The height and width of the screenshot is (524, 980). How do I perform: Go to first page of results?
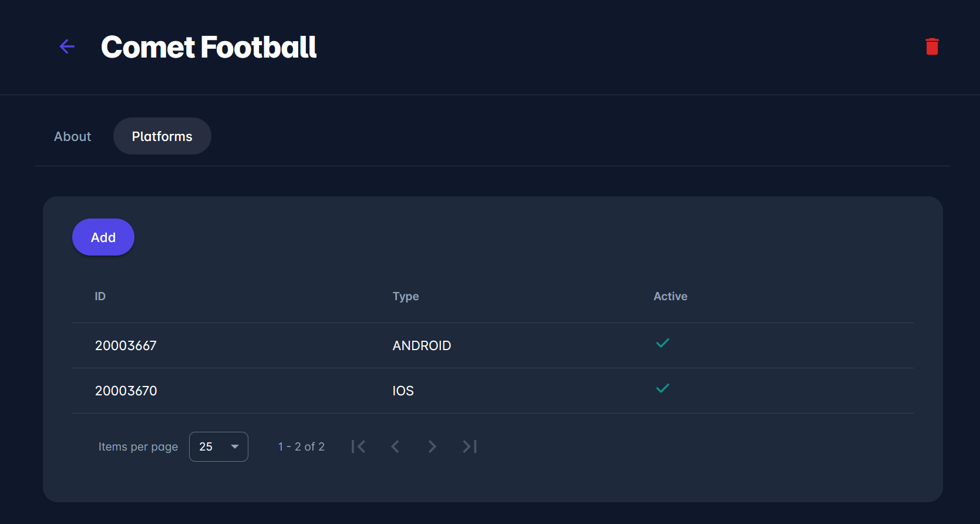(358, 446)
